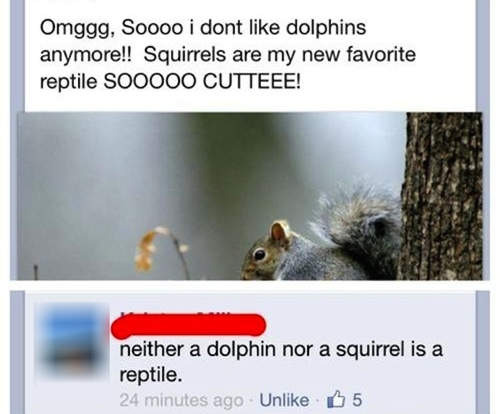Click the word 'reptile.' in the comment

[151, 376]
